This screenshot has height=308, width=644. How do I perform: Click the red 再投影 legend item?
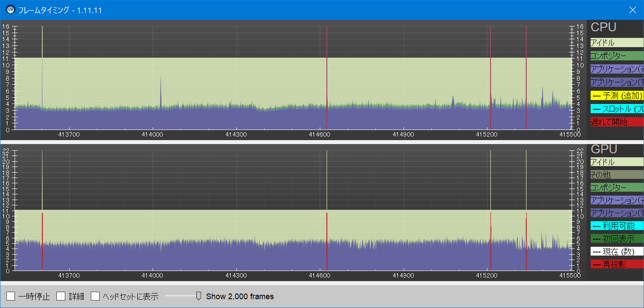(617, 264)
